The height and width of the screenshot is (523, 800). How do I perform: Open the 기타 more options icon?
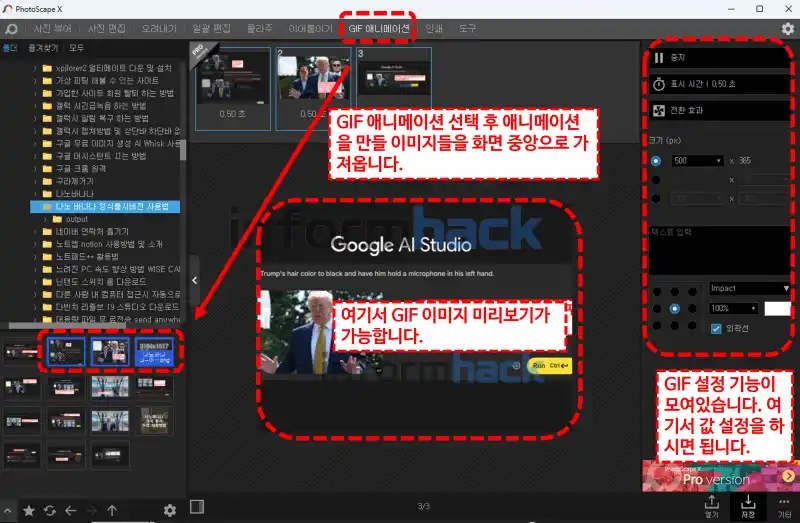pos(784,507)
